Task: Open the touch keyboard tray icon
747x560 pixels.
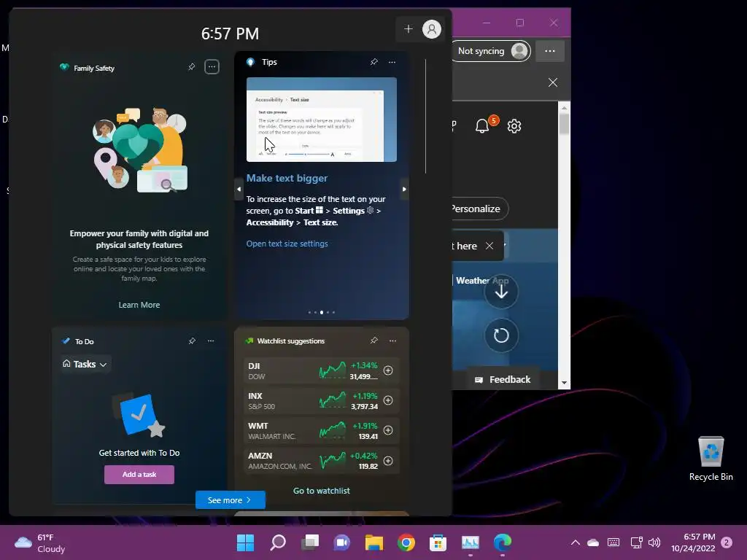Action: coord(614,542)
